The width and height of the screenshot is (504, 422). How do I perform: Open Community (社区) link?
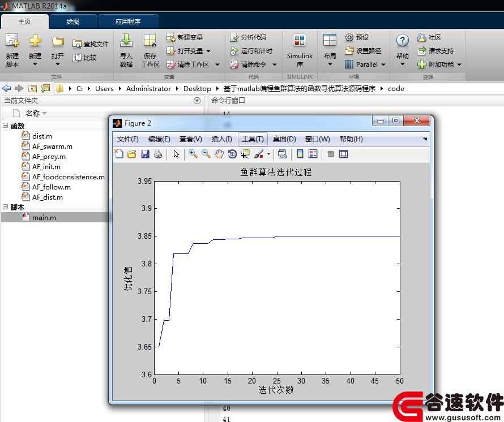(x=429, y=37)
